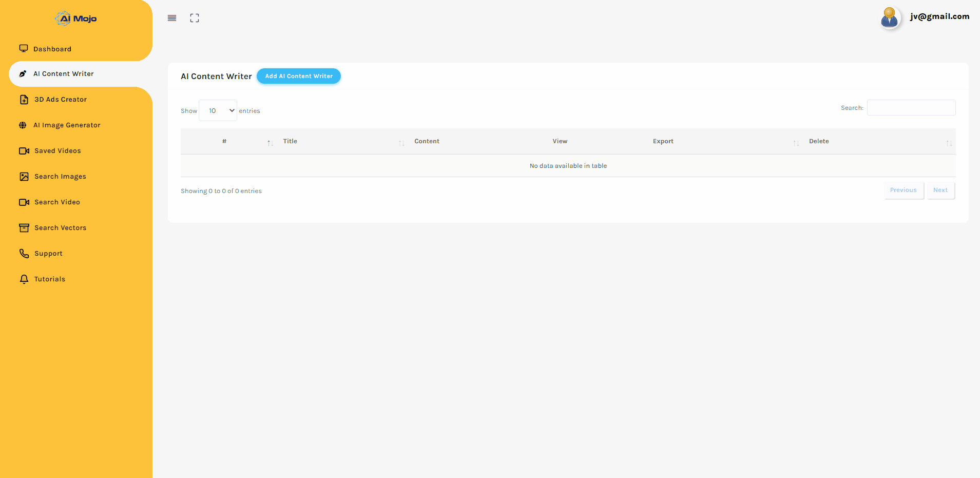This screenshot has height=478, width=980.
Task: Click the Previous pagination button
Action: (903, 190)
